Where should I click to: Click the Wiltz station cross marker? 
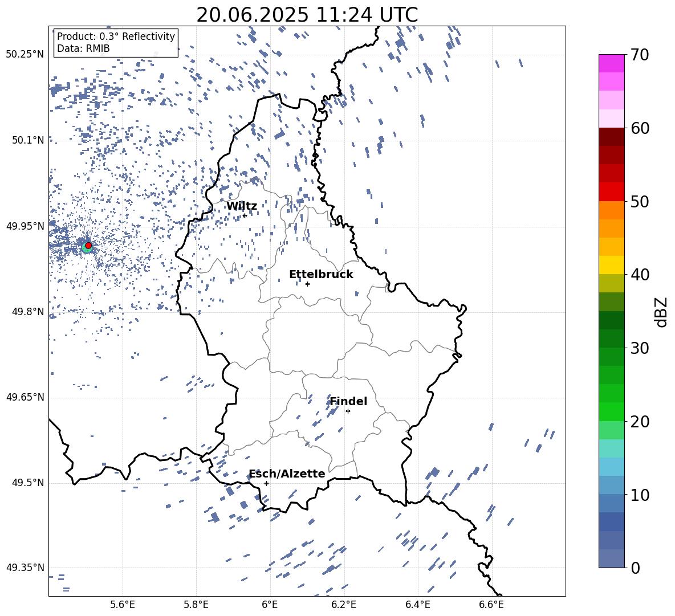pos(245,215)
